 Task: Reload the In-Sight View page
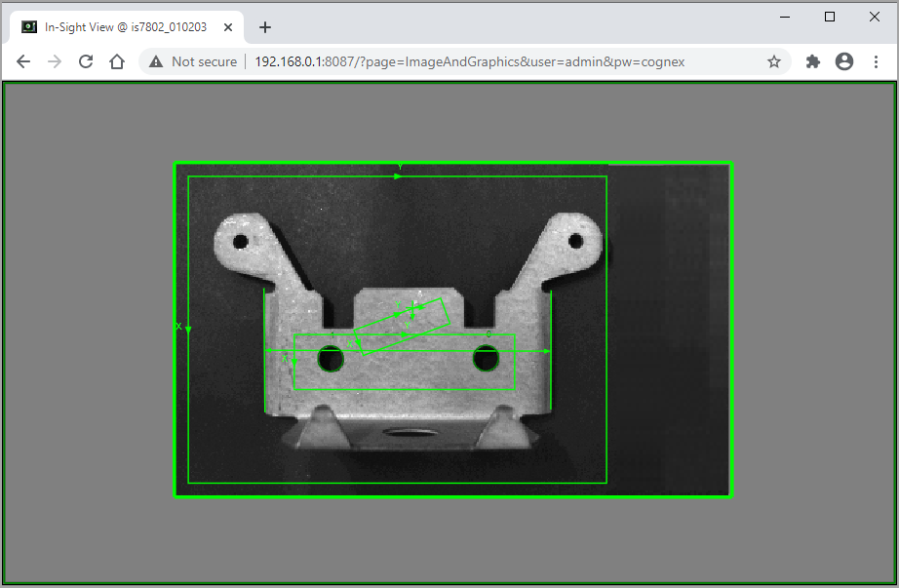pyautogui.click(x=86, y=61)
